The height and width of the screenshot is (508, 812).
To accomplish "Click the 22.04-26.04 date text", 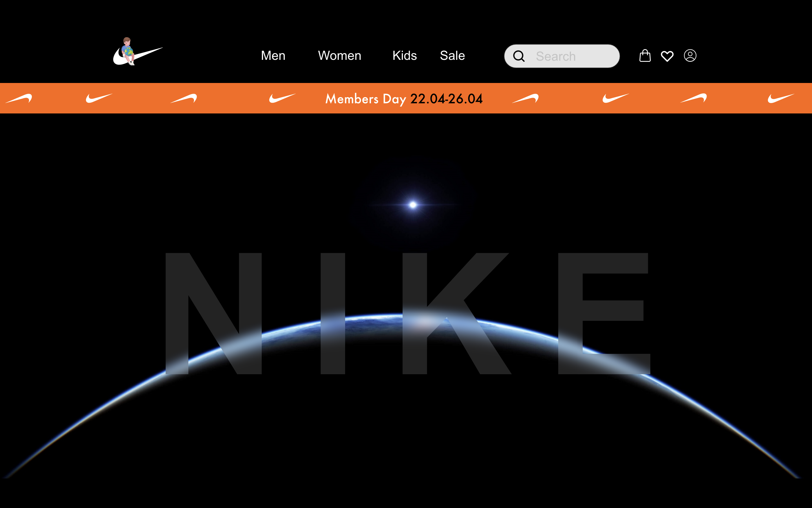I will coord(446,99).
